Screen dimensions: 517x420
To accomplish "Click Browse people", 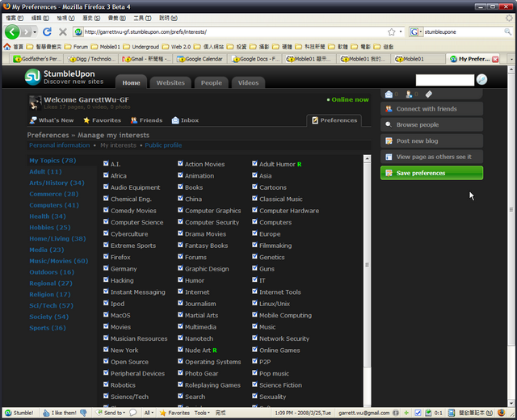I will tap(431, 124).
